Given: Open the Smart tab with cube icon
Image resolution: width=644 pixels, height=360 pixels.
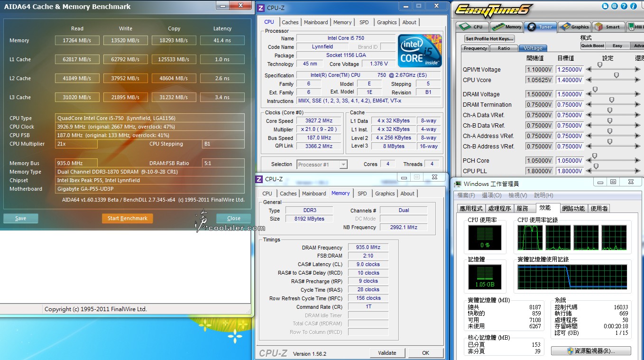Looking at the screenshot, I should click(x=608, y=27).
